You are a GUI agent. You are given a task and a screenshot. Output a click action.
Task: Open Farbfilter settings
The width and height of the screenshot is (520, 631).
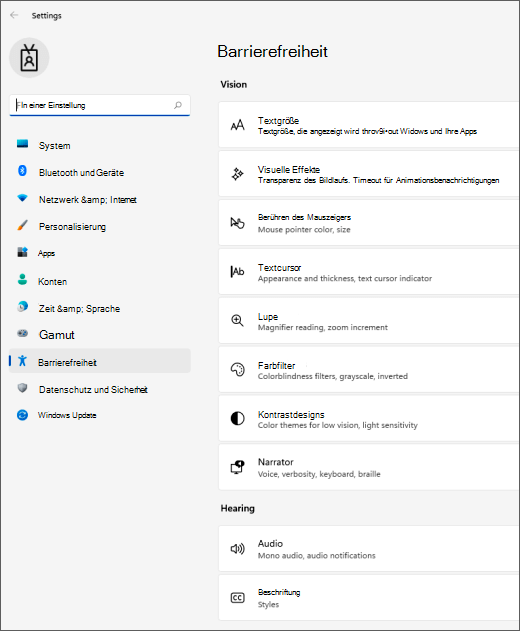369,369
